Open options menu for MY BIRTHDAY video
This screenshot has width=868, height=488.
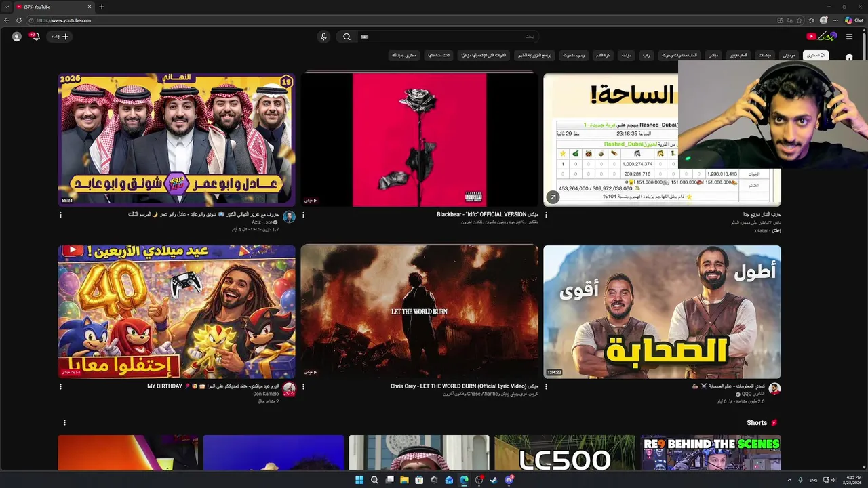(x=60, y=387)
